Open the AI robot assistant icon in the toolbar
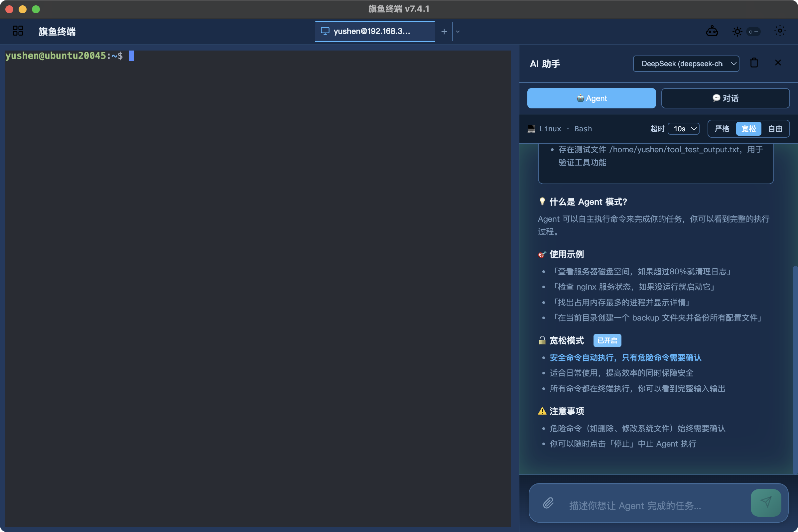Image resolution: width=798 pixels, height=532 pixels. click(713, 31)
